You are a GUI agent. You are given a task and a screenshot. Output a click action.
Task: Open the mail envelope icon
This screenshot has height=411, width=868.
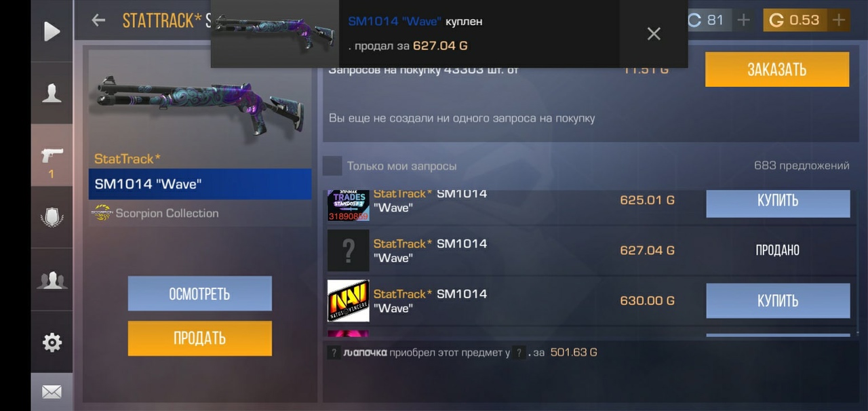pyautogui.click(x=52, y=392)
